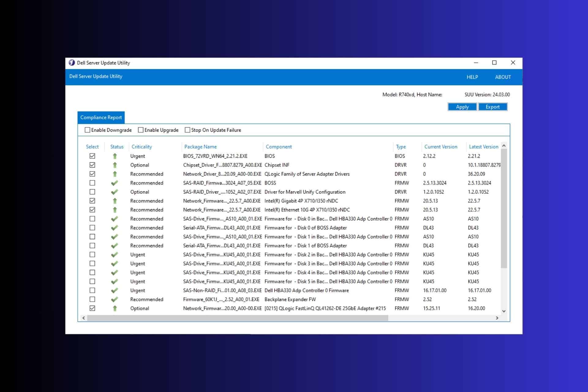Uncheck the BIOS package select checkbox
This screenshot has height=392, width=588.
[92, 156]
